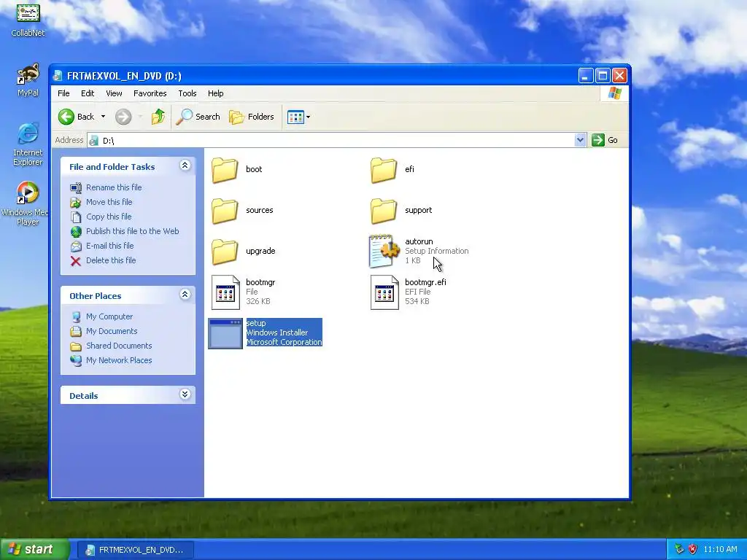Image resolution: width=747 pixels, height=560 pixels.
Task: Click the 11:10 AM taskbar clock
Action: (x=720, y=550)
